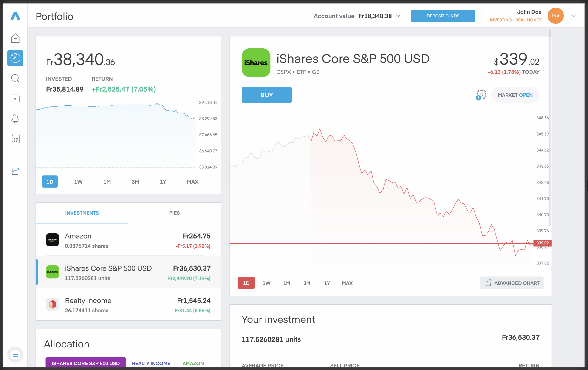Click the BUY button for CSPX
This screenshot has height=370, width=588.
tap(266, 95)
